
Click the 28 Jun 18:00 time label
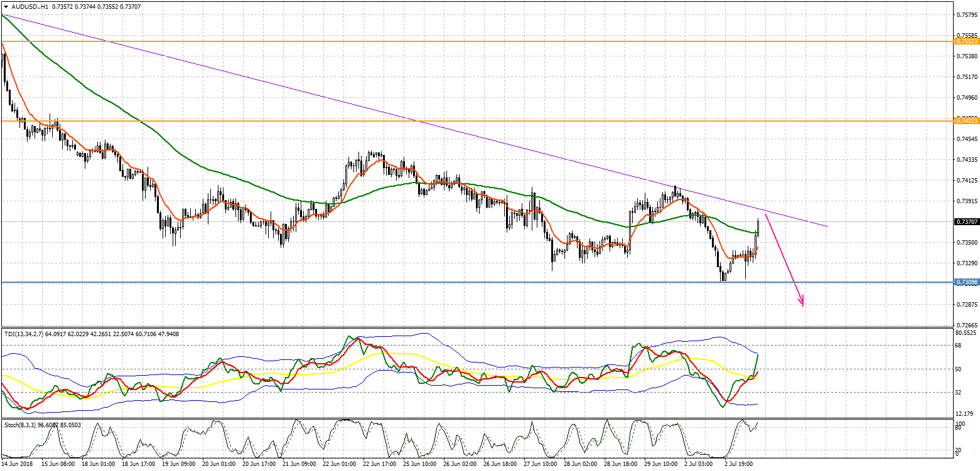[x=620, y=465]
